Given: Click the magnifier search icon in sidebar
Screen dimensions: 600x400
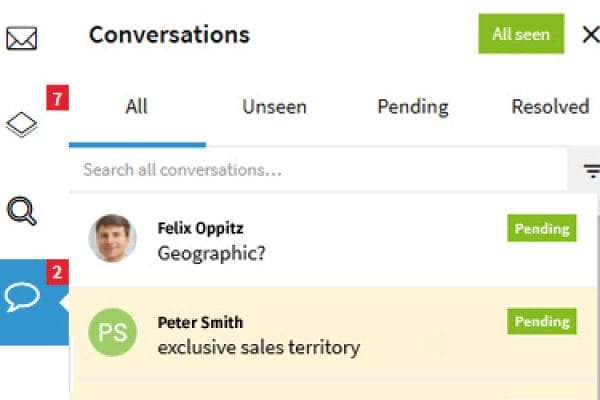Looking at the screenshot, I should (x=21, y=211).
